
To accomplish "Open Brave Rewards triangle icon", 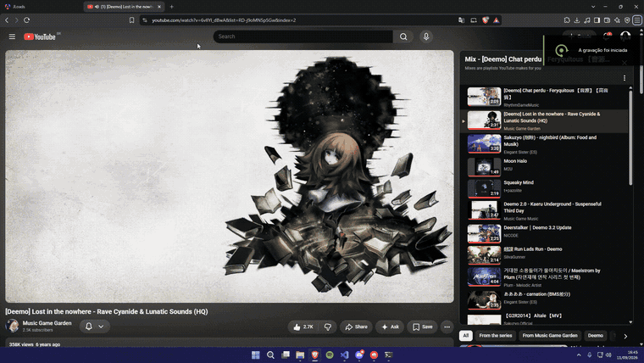I will coord(497,20).
